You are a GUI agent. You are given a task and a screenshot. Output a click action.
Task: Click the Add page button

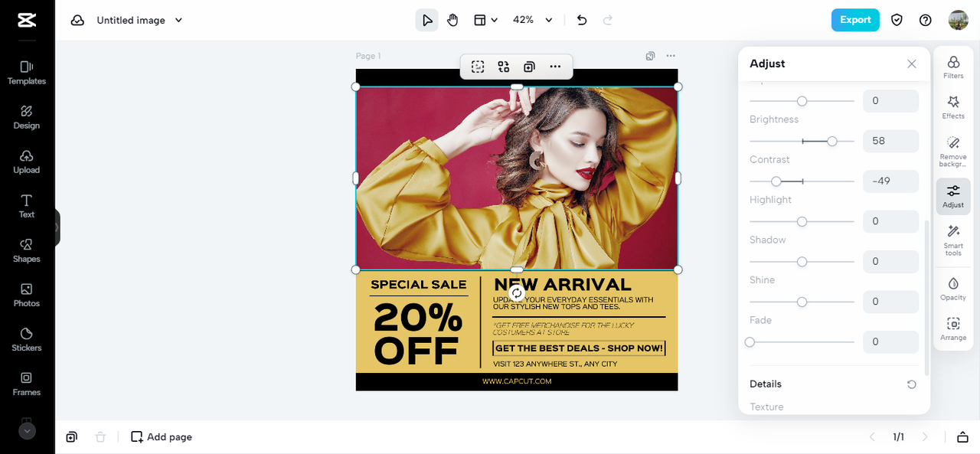pyautogui.click(x=162, y=437)
